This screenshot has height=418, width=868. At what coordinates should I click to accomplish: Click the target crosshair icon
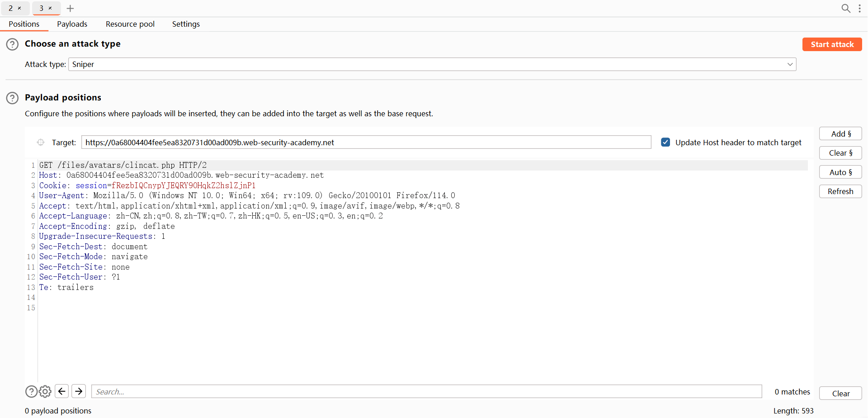coord(41,142)
